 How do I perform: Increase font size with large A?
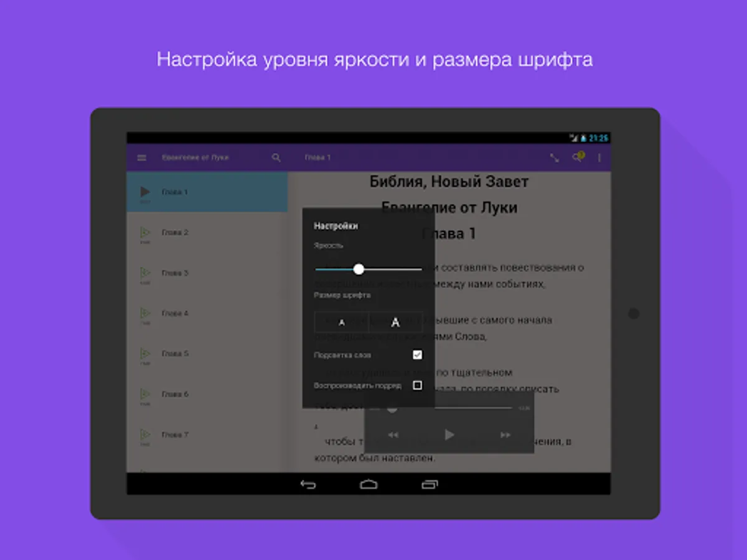click(x=395, y=322)
